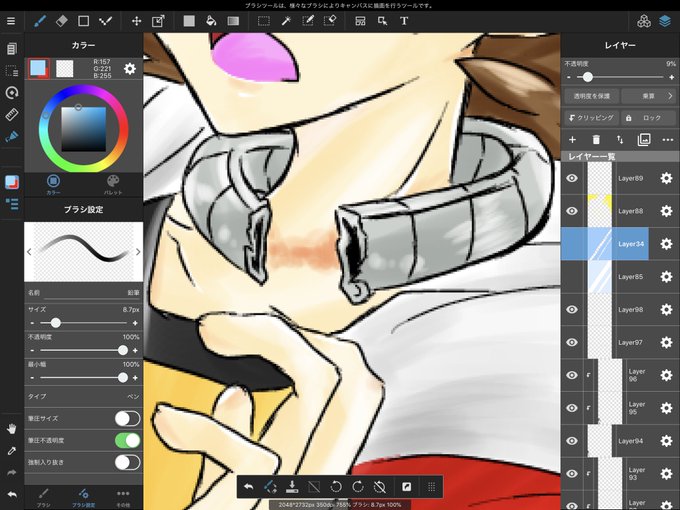Viewport: 680px width, 510px height.
Task: Open color settings gear
Action: pos(130,69)
